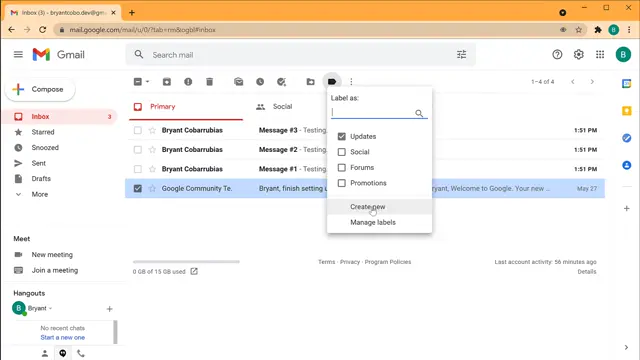
Task: Star the Message #3 email
Action: 152,130
